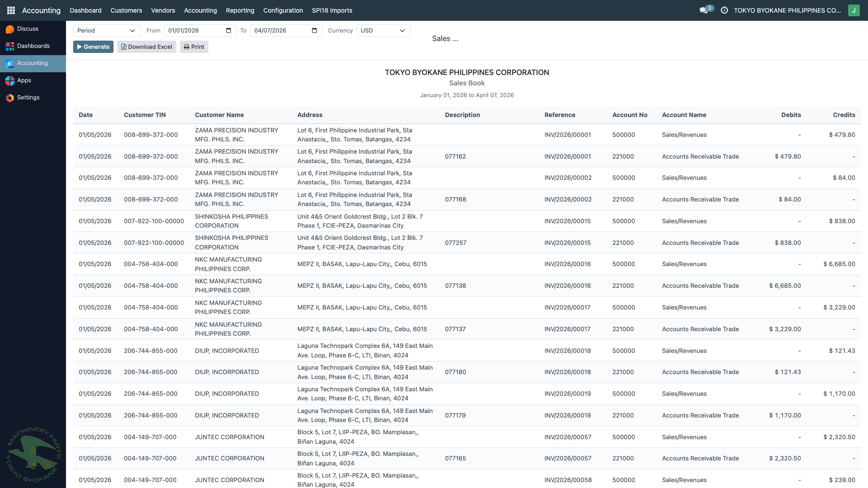
Task: Open the apps grid menu icon
Action: click(11, 10)
